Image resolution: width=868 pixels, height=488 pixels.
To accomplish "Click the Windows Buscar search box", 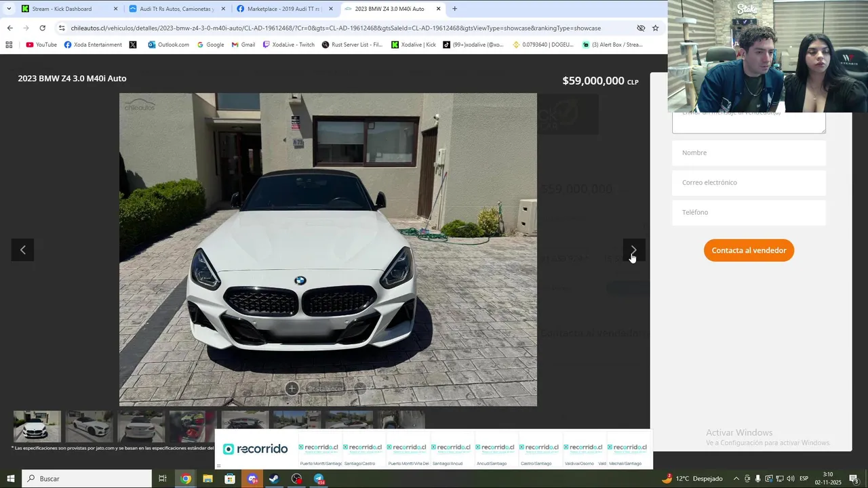I will (87, 479).
